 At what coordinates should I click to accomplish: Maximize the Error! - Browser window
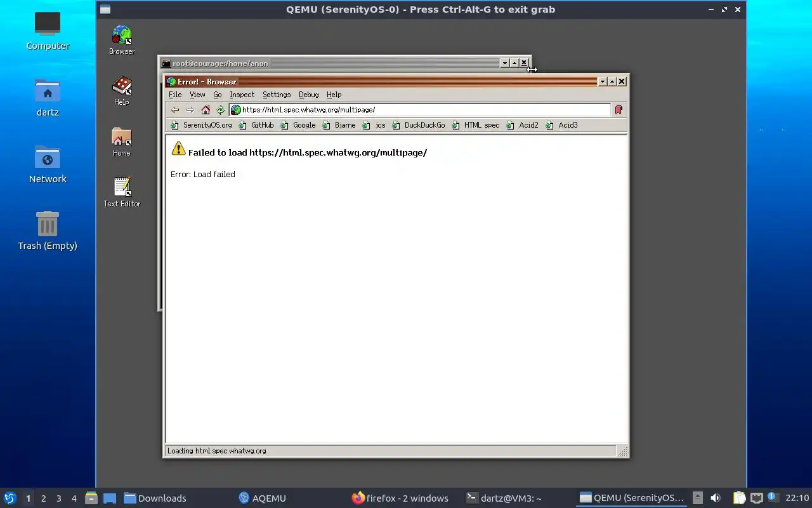click(612, 81)
